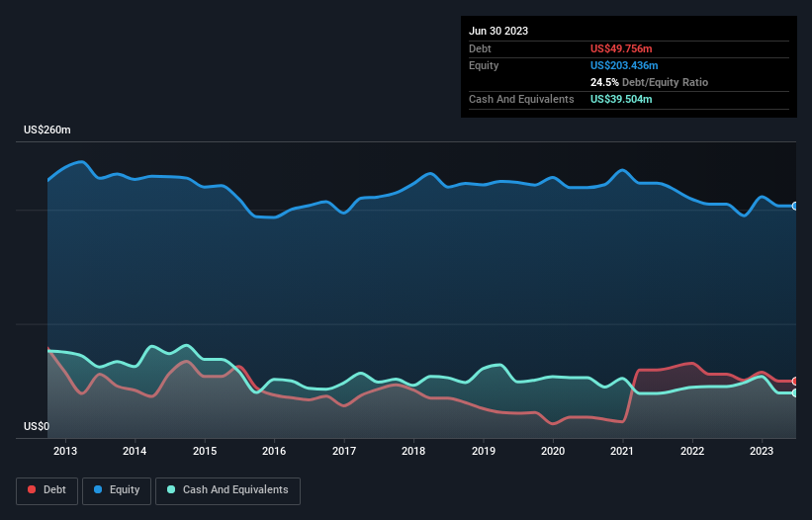
Task: Toggle the Cash And Equivalents legend button
Action: [x=227, y=490]
